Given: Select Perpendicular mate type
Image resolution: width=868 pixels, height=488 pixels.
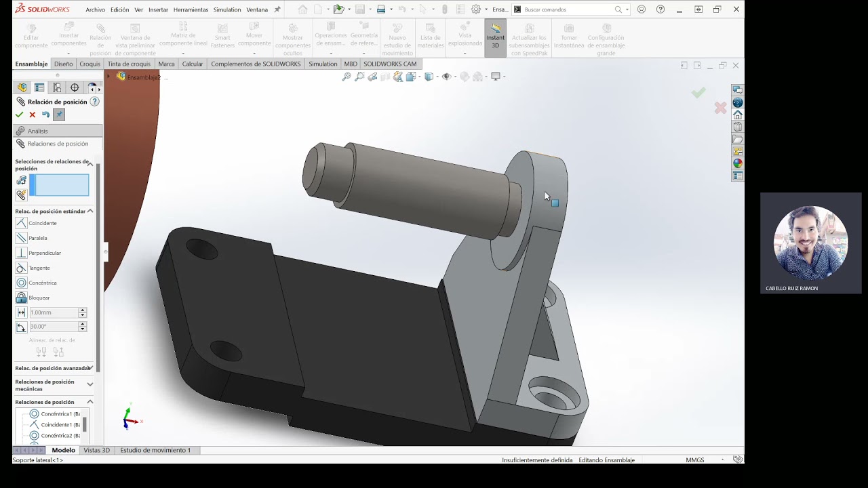Looking at the screenshot, I should click(x=39, y=253).
